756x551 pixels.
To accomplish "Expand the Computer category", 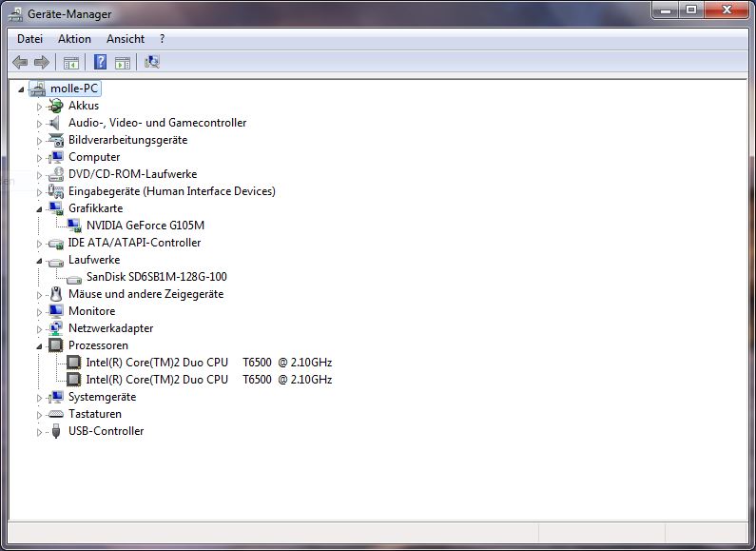I will [39, 158].
